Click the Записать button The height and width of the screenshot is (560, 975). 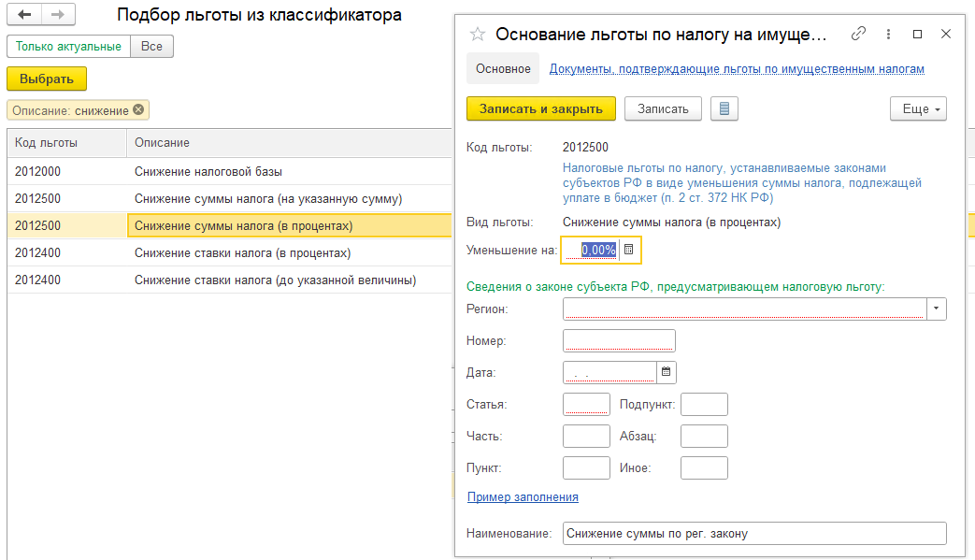pos(663,108)
